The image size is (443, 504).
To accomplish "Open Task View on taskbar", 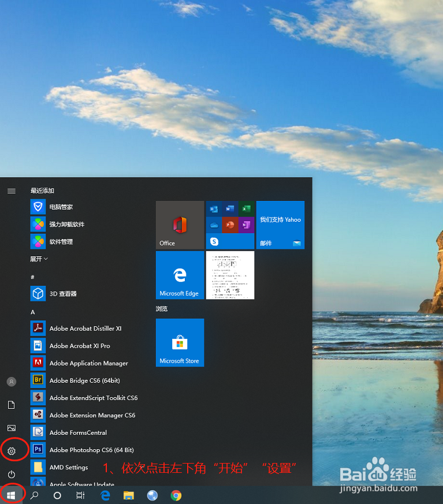I will pos(80,495).
